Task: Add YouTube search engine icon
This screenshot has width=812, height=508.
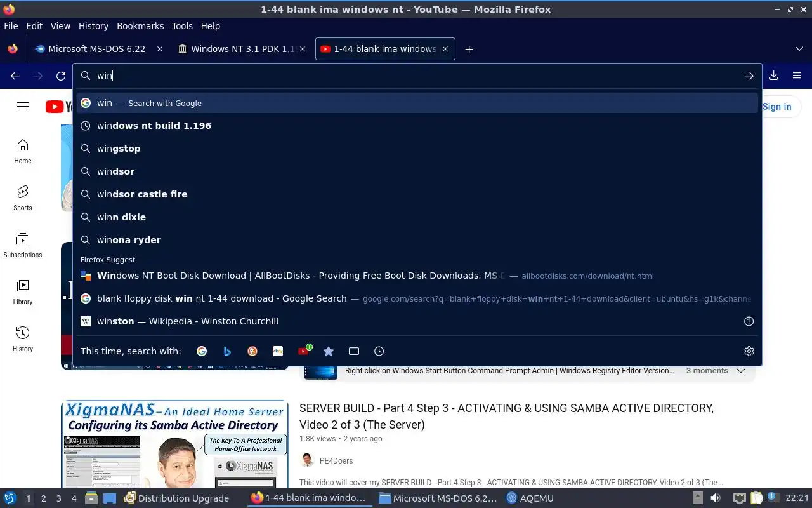Action: coord(304,351)
